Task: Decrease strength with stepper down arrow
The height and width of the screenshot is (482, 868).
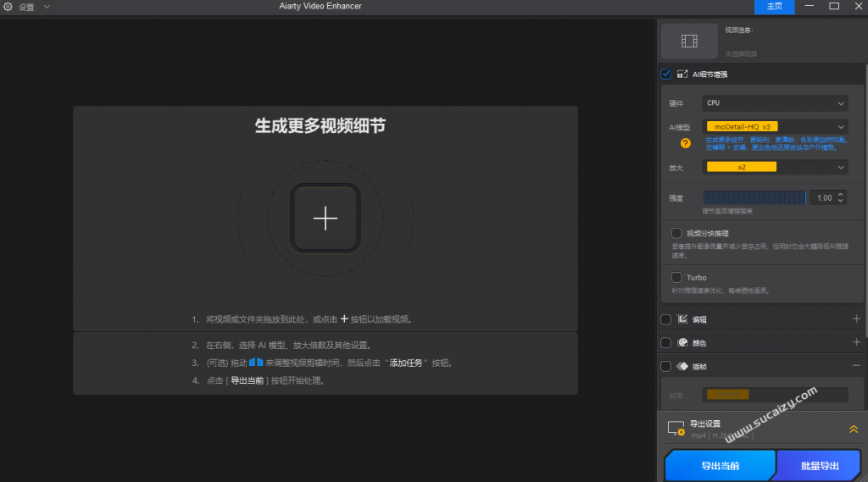Action: (840, 201)
